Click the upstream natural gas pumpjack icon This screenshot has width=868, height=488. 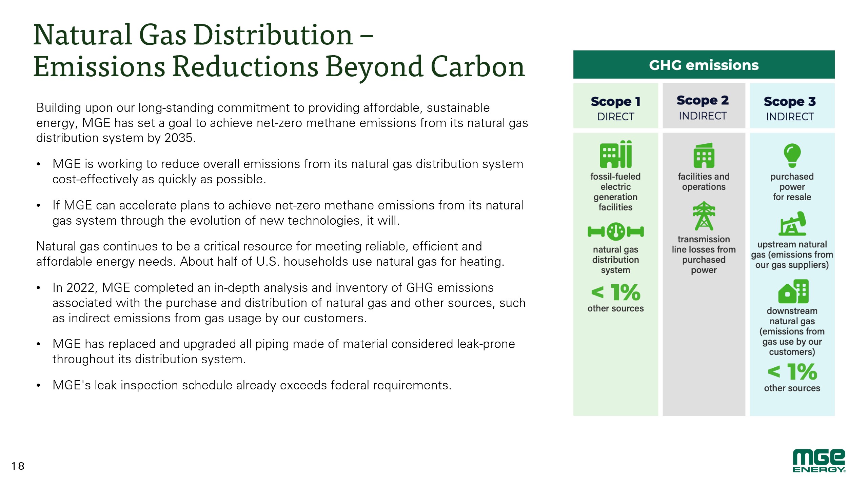tap(792, 224)
